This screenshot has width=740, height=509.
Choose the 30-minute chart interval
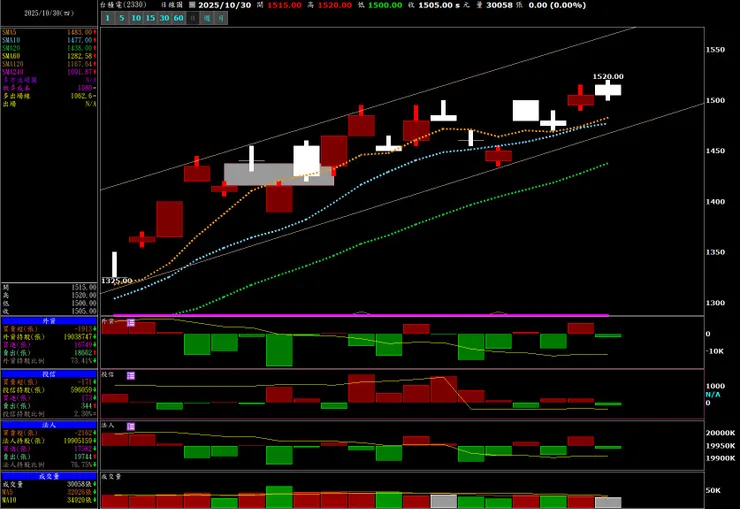(164, 18)
